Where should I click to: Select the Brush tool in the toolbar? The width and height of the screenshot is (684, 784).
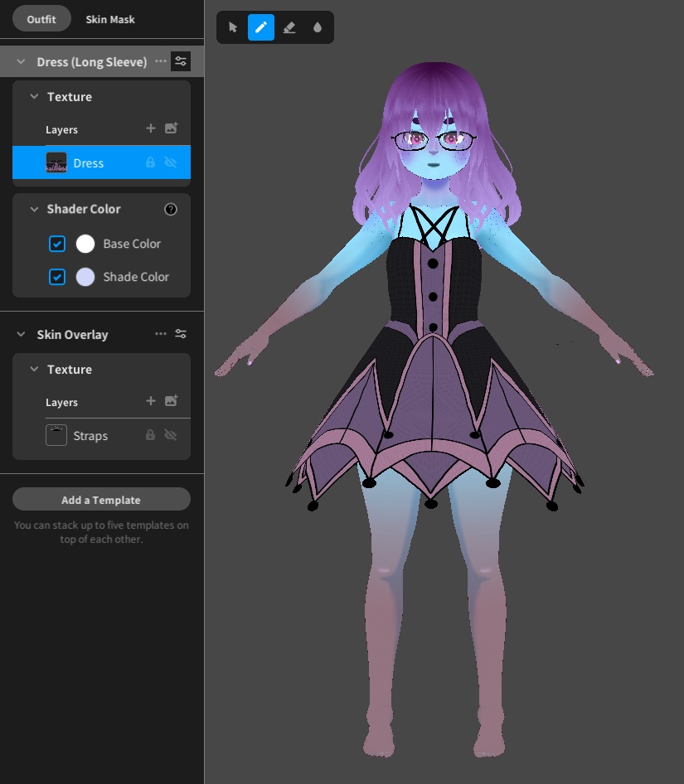coord(261,27)
